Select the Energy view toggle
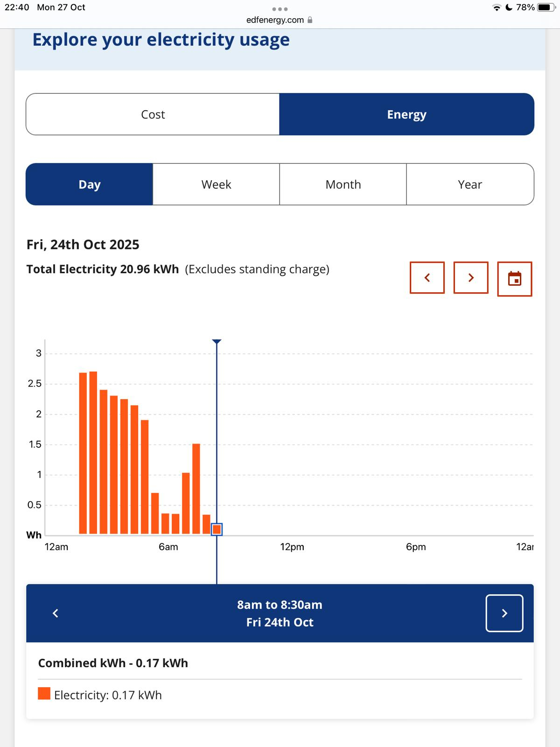The height and width of the screenshot is (747, 560). click(406, 114)
